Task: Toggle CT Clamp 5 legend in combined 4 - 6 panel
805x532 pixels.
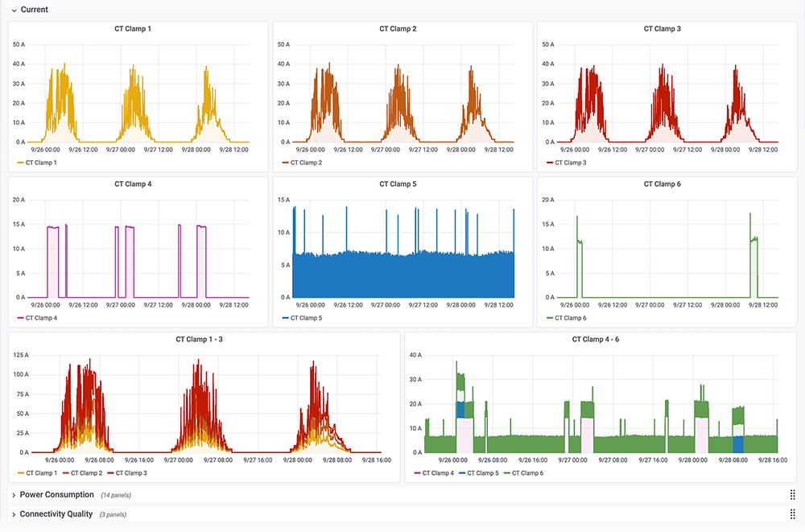Action: (482, 473)
